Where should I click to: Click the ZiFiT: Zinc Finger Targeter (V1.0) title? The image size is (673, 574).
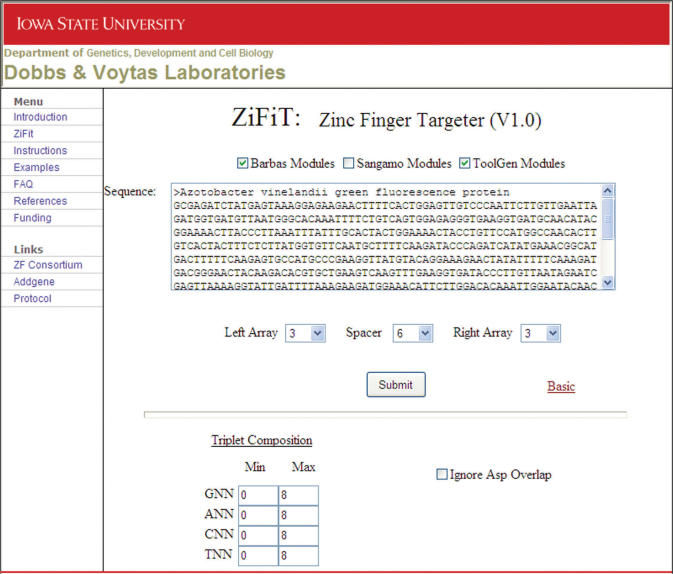[x=386, y=118]
